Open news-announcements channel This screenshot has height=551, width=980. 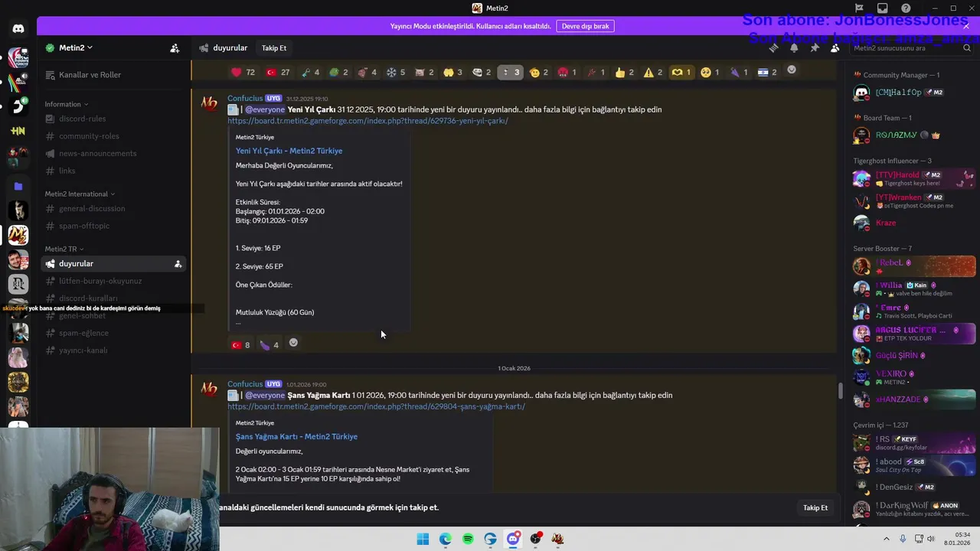click(113, 153)
